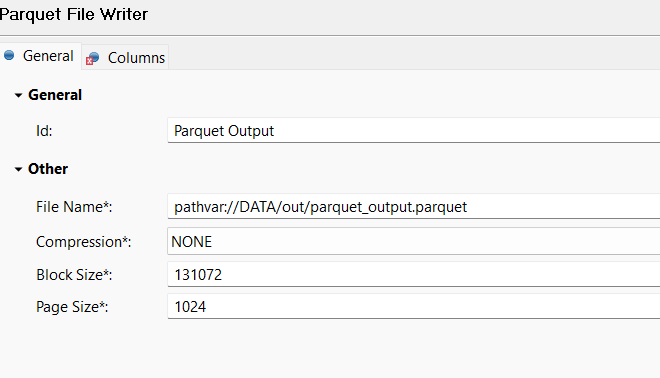Open the Compression dropdown showing NONE
Image resolution: width=660 pixels, height=378 pixels.
(413, 241)
